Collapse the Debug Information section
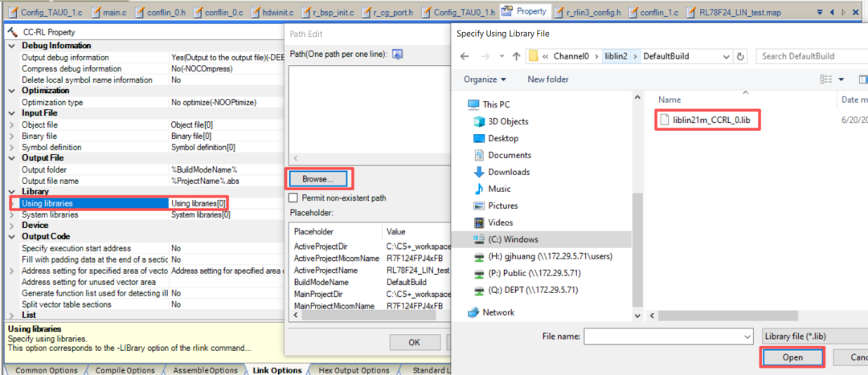The width and height of the screenshot is (868, 375). pyautogui.click(x=11, y=47)
